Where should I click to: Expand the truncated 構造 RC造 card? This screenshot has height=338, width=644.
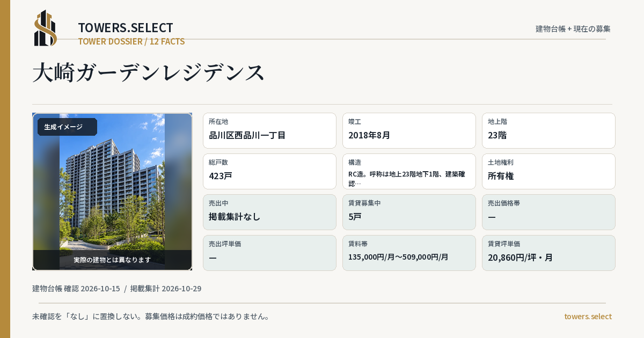click(409, 171)
